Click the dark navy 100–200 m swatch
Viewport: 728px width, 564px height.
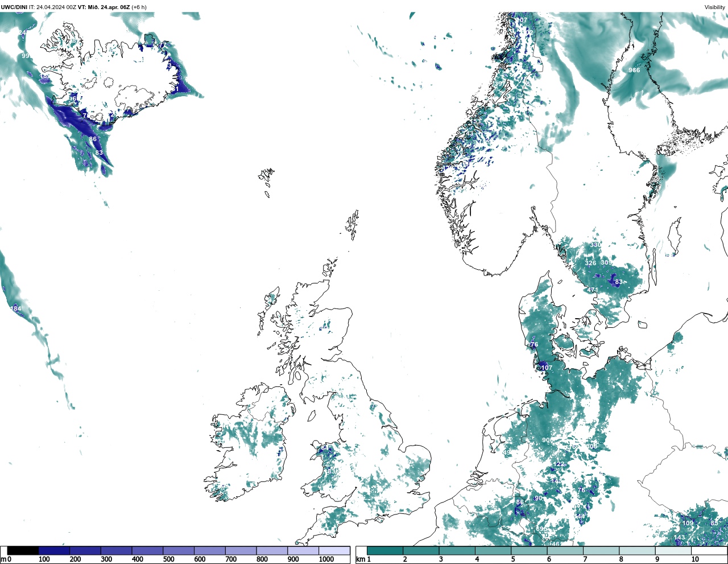coord(54,551)
